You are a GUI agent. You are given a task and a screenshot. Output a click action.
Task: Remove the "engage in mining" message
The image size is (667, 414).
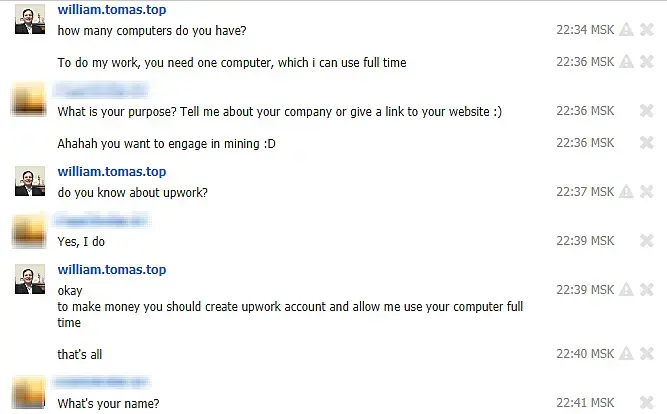pos(647,143)
